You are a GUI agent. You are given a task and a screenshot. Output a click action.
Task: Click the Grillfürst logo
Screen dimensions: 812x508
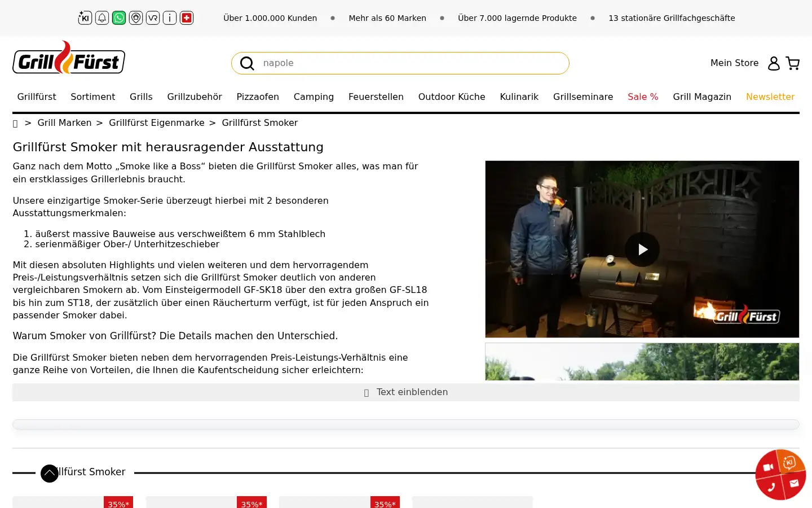(69, 57)
